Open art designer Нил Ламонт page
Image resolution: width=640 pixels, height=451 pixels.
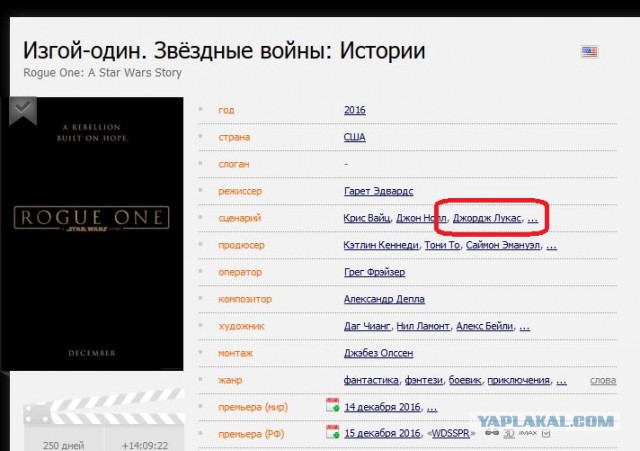pos(423,326)
